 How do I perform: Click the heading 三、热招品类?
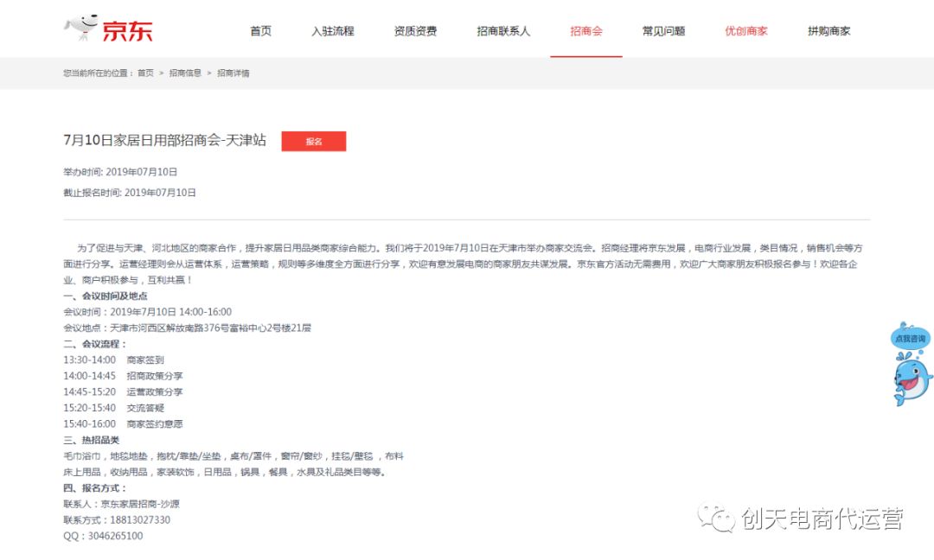pos(91,441)
